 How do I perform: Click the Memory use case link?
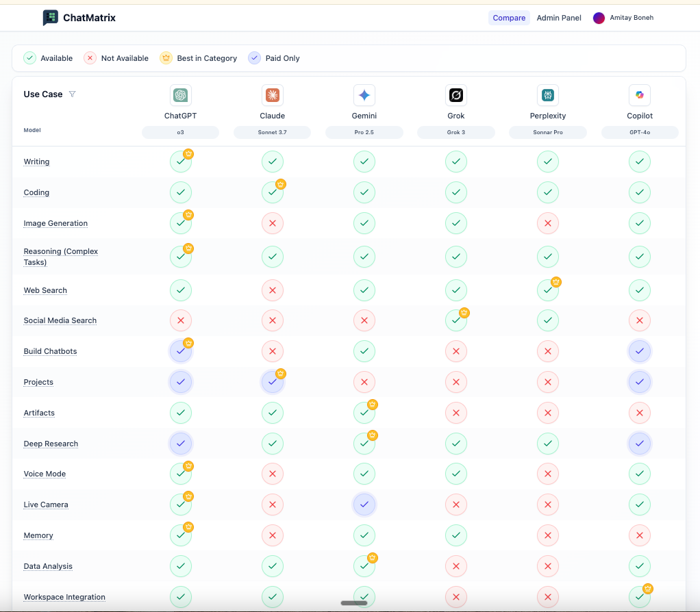(38, 535)
